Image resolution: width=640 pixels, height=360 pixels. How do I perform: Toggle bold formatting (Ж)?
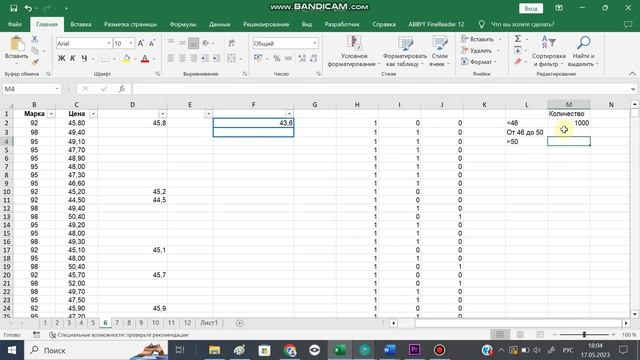click(61, 58)
